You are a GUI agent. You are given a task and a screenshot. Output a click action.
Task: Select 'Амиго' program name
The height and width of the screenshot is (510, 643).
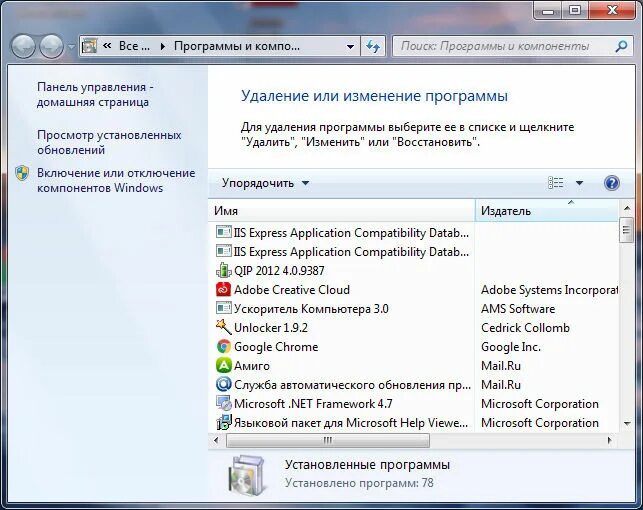click(x=252, y=366)
